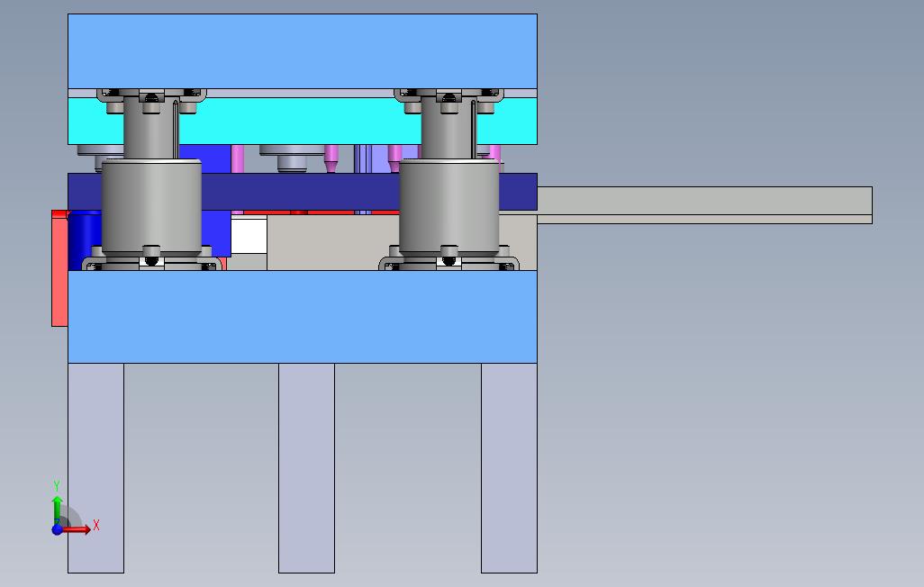Click the green Y axis arrow of the triad
Image resolution: width=924 pixels, height=587 pixels.
(x=57, y=510)
